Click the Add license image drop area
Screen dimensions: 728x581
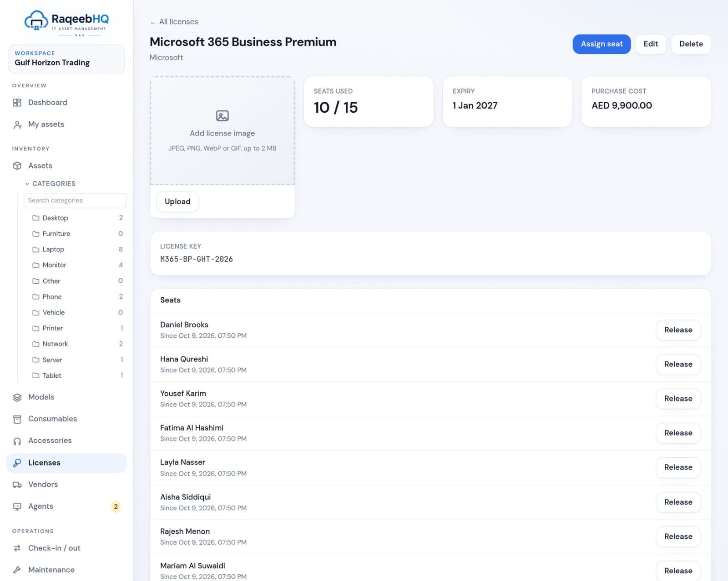tap(222, 131)
